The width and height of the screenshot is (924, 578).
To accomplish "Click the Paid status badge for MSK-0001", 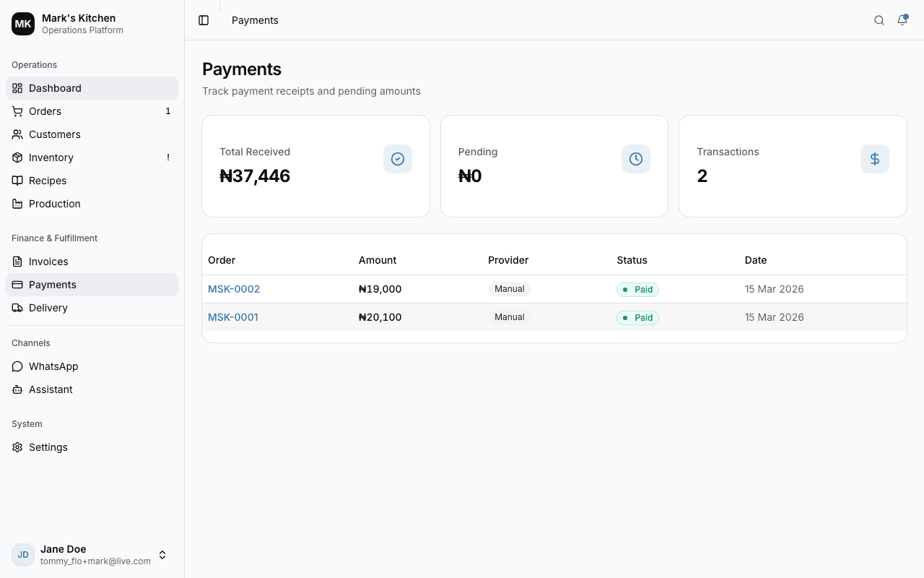I will (x=637, y=317).
